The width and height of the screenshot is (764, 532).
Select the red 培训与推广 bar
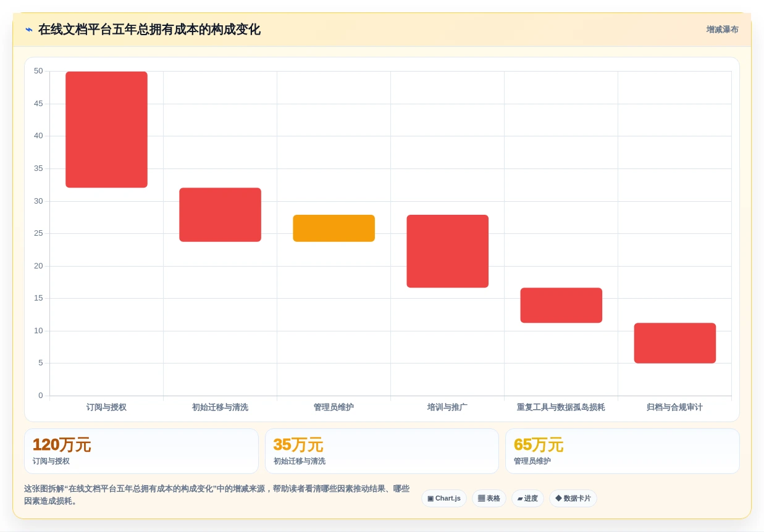(448, 251)
